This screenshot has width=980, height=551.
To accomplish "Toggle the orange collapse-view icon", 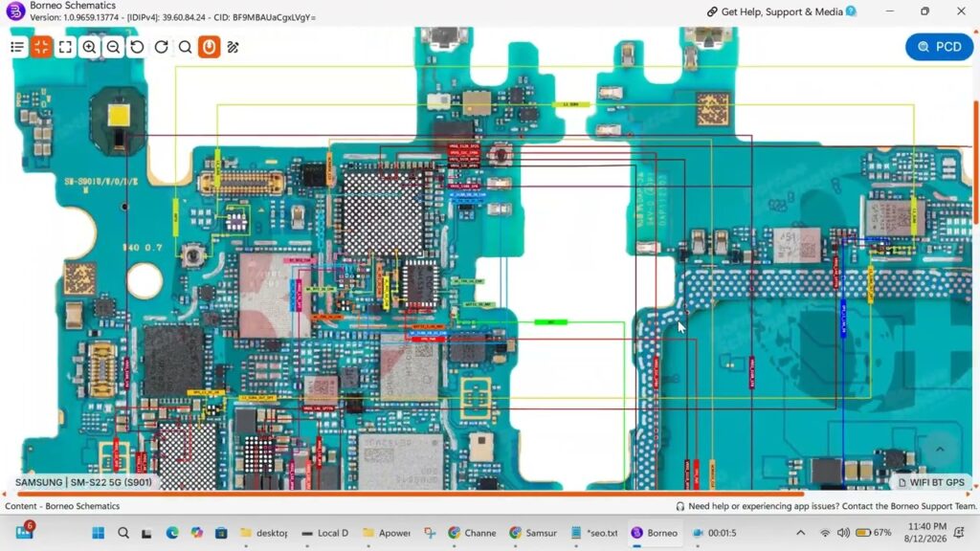I will click(41, 47).
